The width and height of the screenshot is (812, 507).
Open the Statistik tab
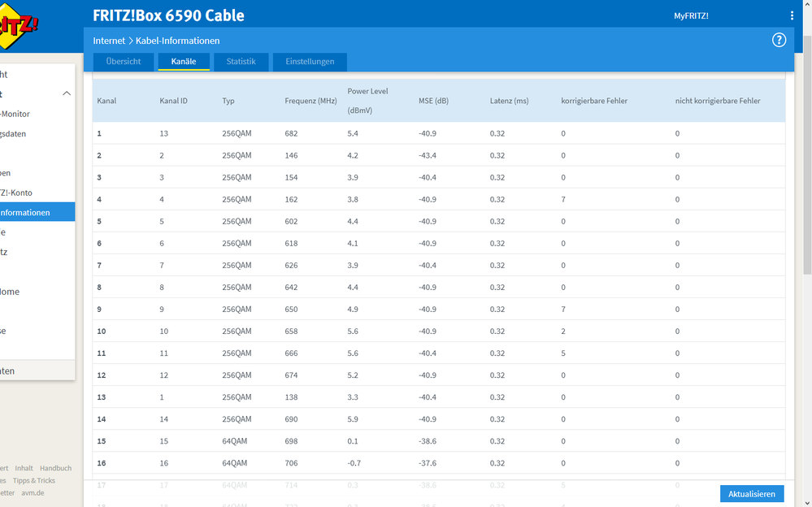241,62
